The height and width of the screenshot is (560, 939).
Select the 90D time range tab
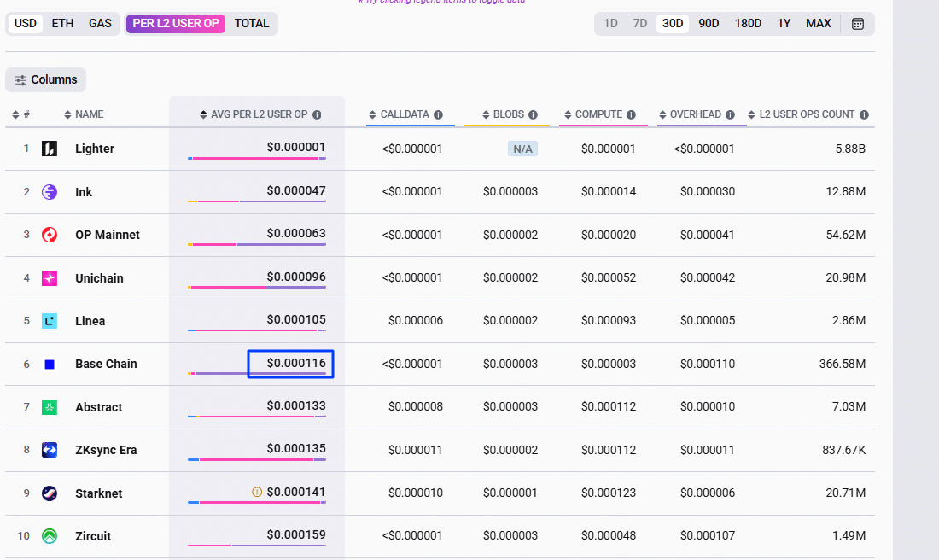pyautogui.click(x=709, y=23)
